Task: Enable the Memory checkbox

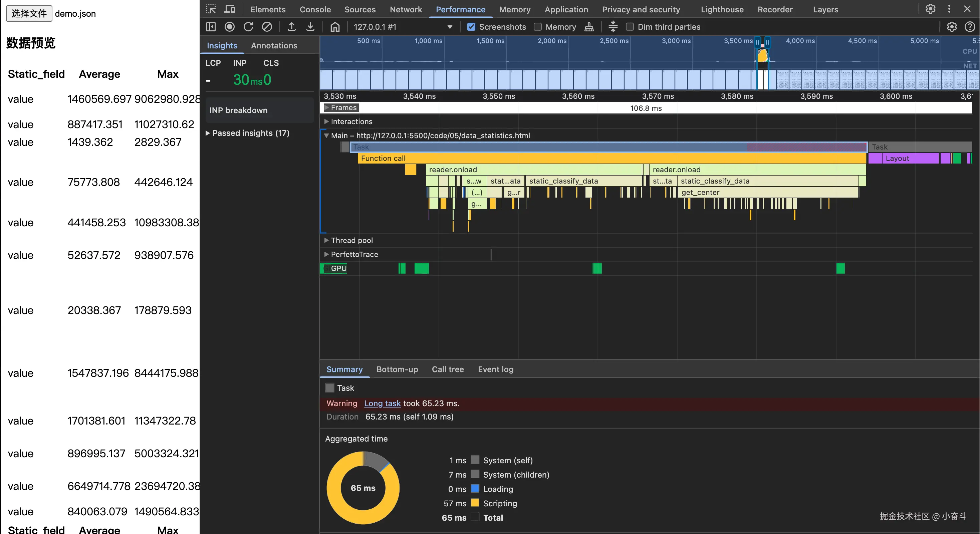Action: click(537, 27)
